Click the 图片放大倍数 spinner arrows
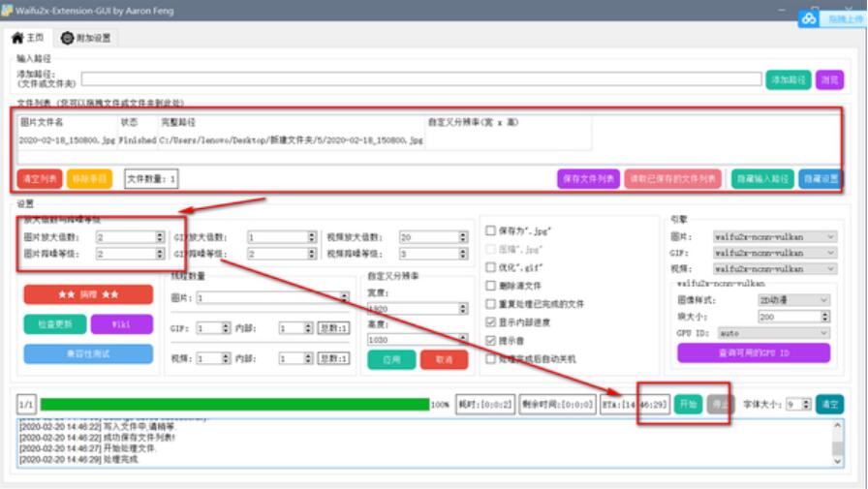This screenshot has width=868, height=489. coord(160,237)
